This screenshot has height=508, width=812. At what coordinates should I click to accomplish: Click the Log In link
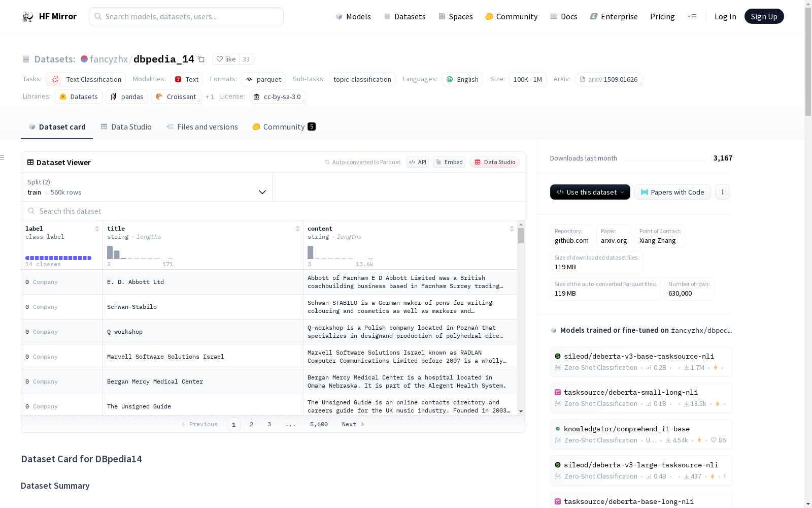(725, 17)
